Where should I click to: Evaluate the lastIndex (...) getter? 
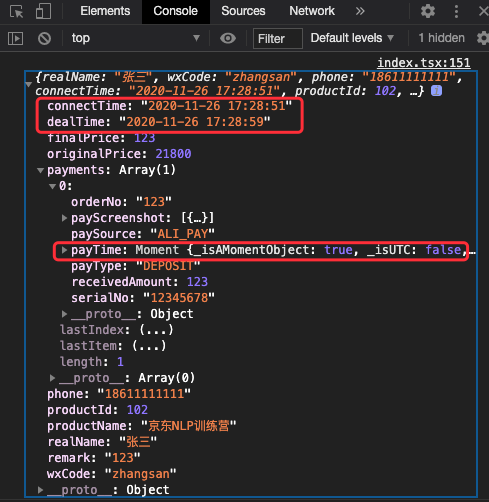156,330
